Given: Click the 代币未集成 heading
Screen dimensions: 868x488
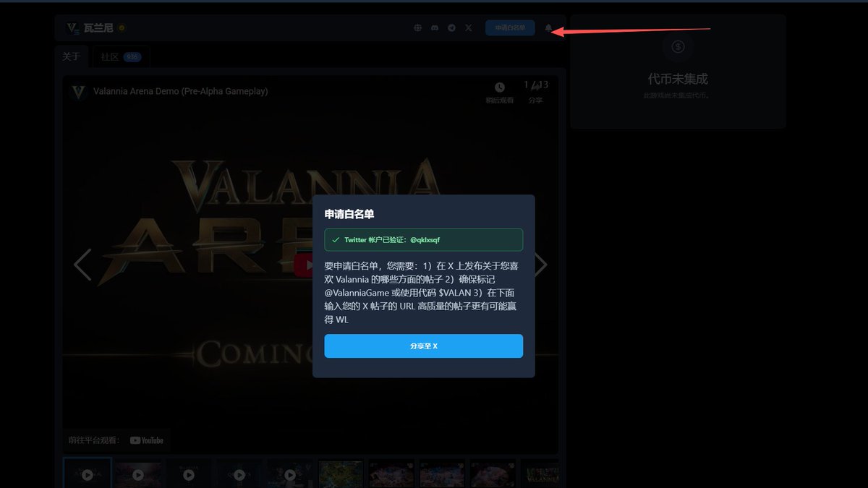Looking at the screenshot, I should tap(678, 79).
